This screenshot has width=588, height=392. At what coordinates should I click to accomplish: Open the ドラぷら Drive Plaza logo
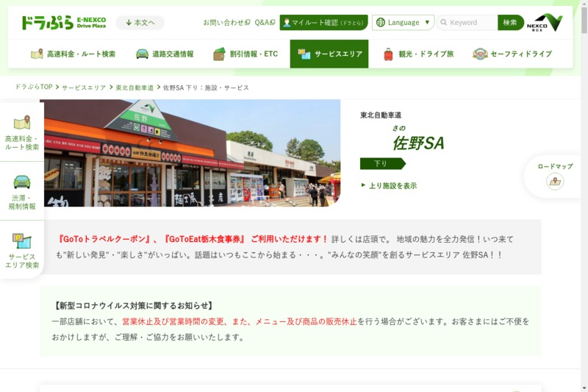(x=64, y=23)
